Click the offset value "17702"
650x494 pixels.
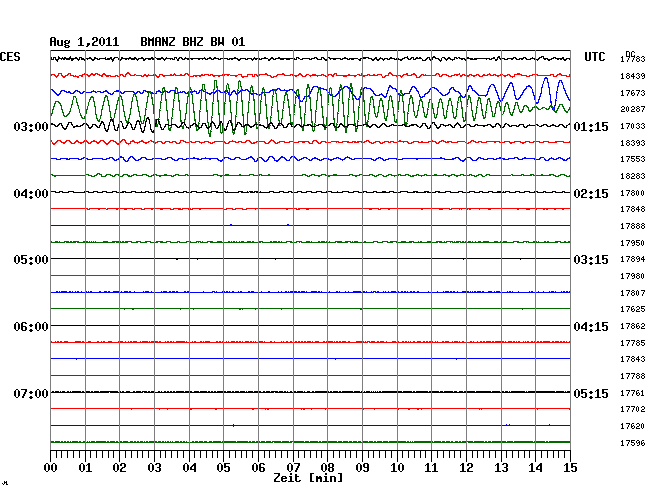coord(633,409)
